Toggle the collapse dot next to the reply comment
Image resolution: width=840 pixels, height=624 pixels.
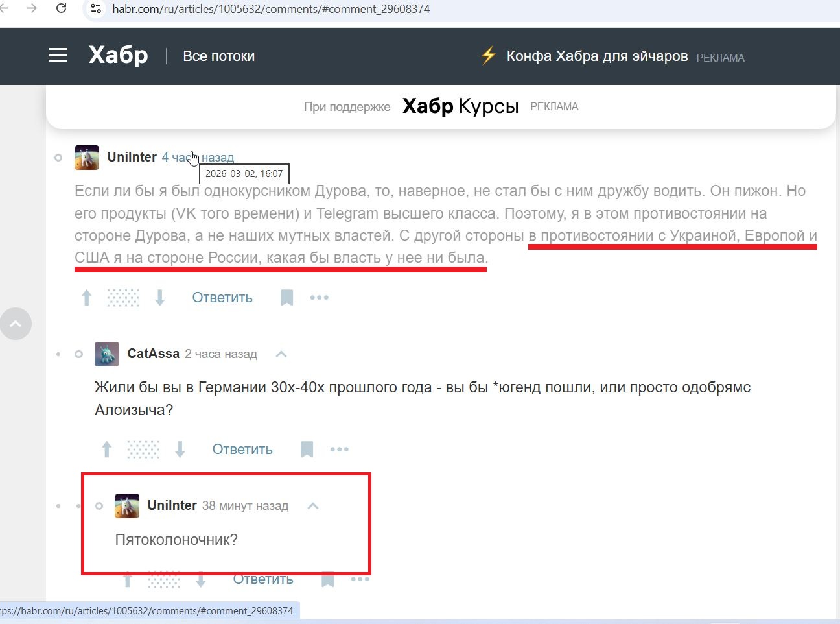tap(99, 506)
